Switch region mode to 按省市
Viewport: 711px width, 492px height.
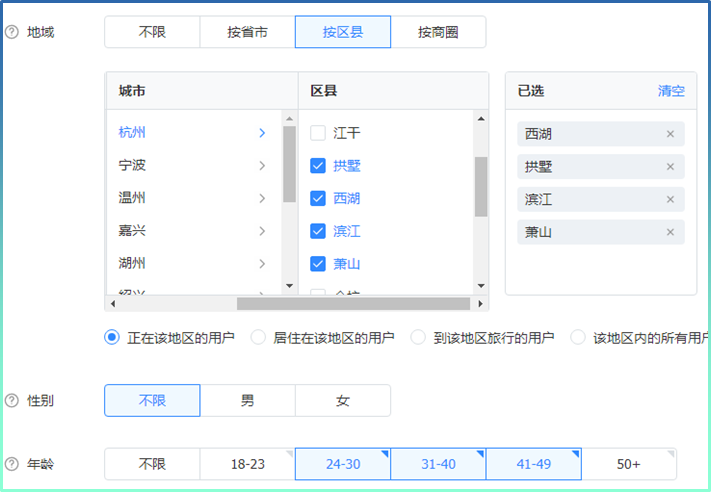click(x=248, y=32)
